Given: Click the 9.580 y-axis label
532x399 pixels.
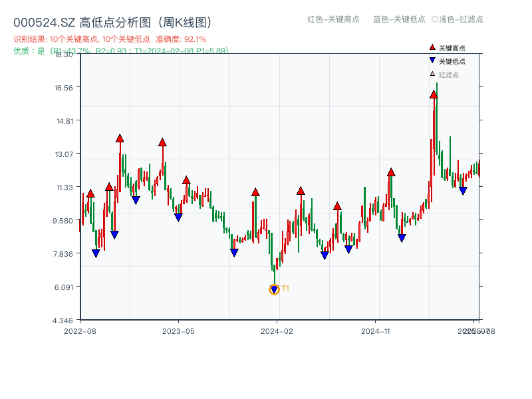Looking at the screenshot, I should point(63,221).
